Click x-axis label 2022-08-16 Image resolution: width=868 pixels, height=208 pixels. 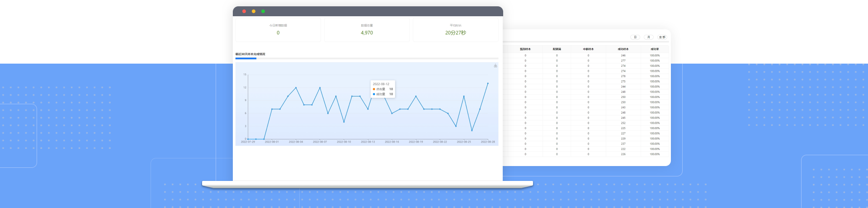coord(392,142)
